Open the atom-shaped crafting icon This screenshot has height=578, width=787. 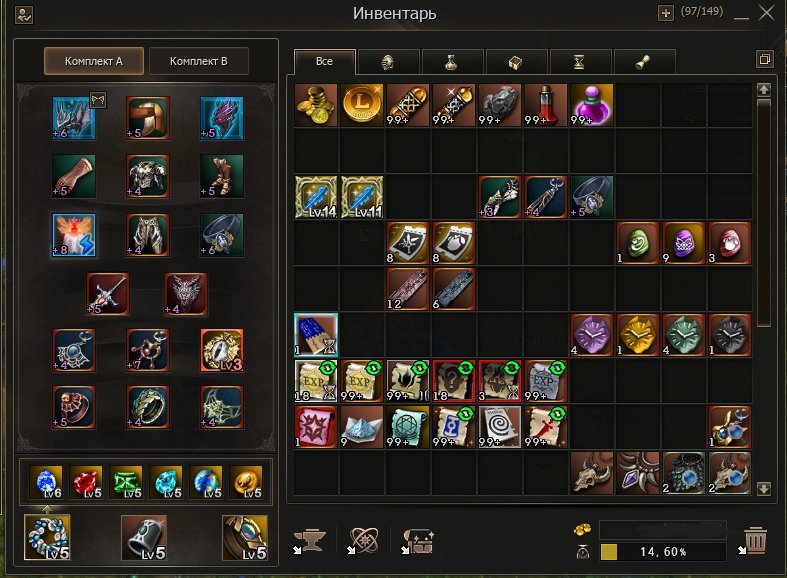363,541
